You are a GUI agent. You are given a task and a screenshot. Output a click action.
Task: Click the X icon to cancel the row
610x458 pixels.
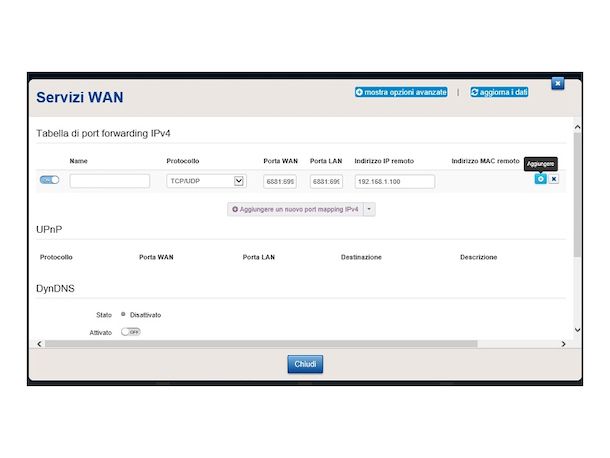pyautogui.click(x=554, y=179)
